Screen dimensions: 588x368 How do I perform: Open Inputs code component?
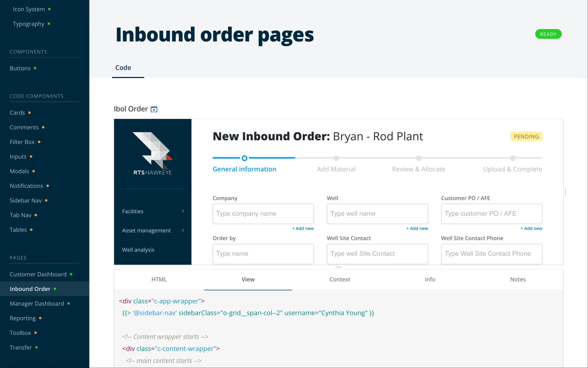[18, 157]
